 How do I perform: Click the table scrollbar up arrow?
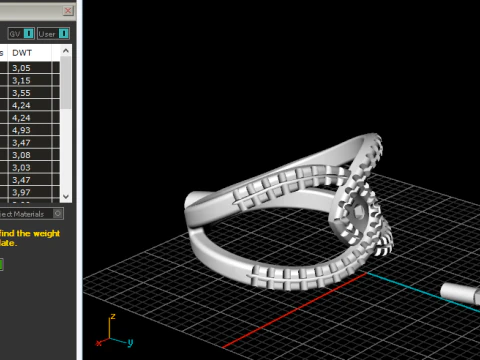tap(66, 51)
